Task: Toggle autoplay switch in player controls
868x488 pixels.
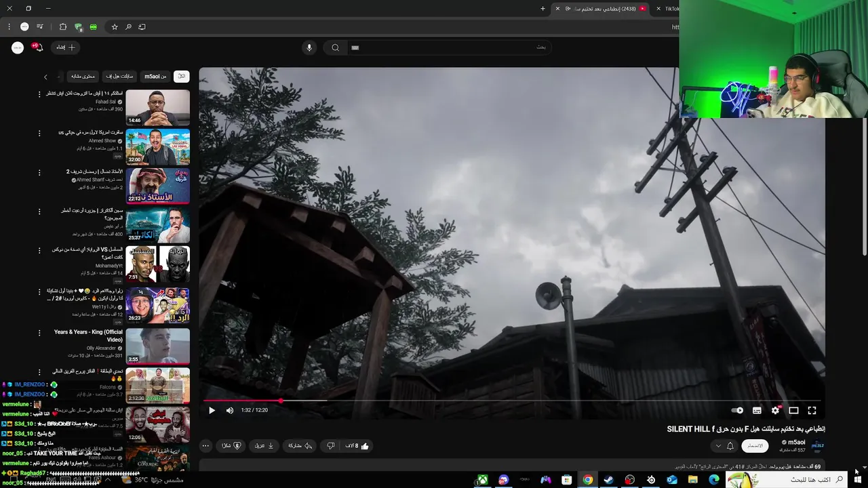Action: [x=738, y=410]
